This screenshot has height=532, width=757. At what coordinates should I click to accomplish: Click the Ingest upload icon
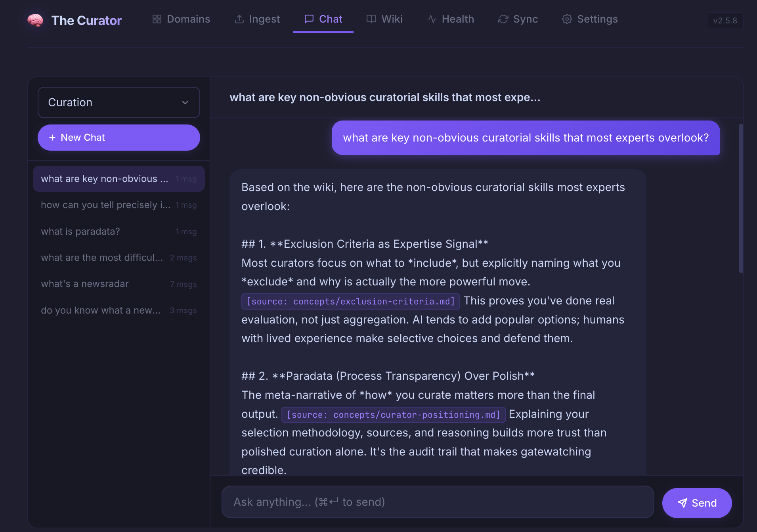[x=239, y=19]
